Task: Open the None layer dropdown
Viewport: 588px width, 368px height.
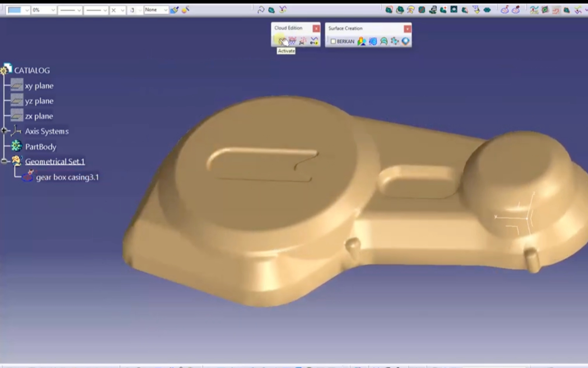Action: [165, 10]
